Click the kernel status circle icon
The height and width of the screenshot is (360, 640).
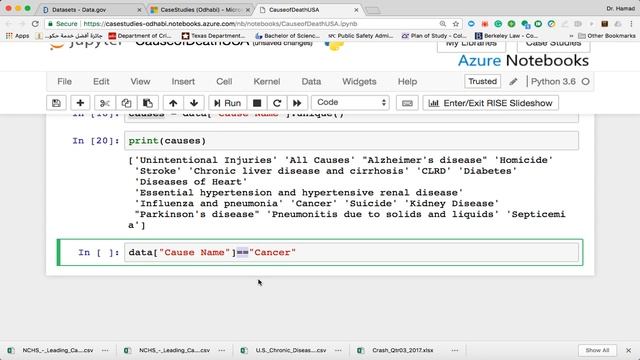click(x=585, y=82)
